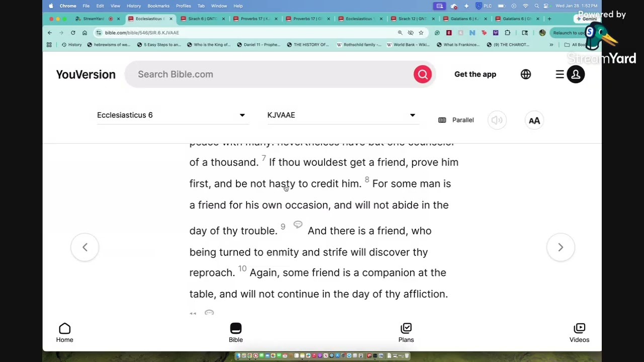Open the World Bank Wikipedia bookmark
Viewport: 644px width, 362px height.
[408, 45]
